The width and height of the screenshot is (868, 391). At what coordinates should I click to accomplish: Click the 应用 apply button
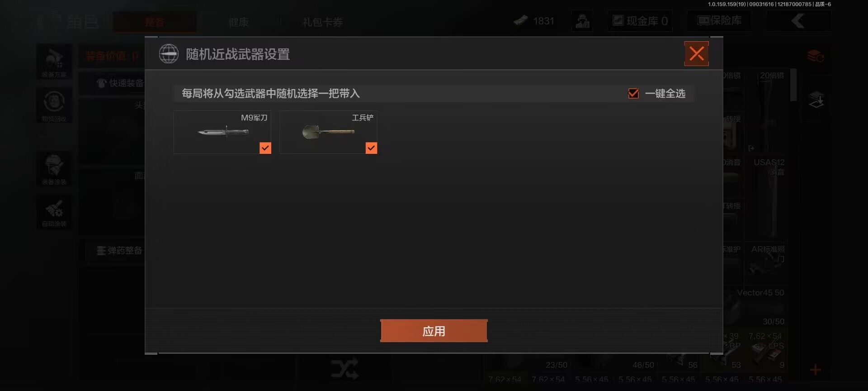click(x=434, y=331)
